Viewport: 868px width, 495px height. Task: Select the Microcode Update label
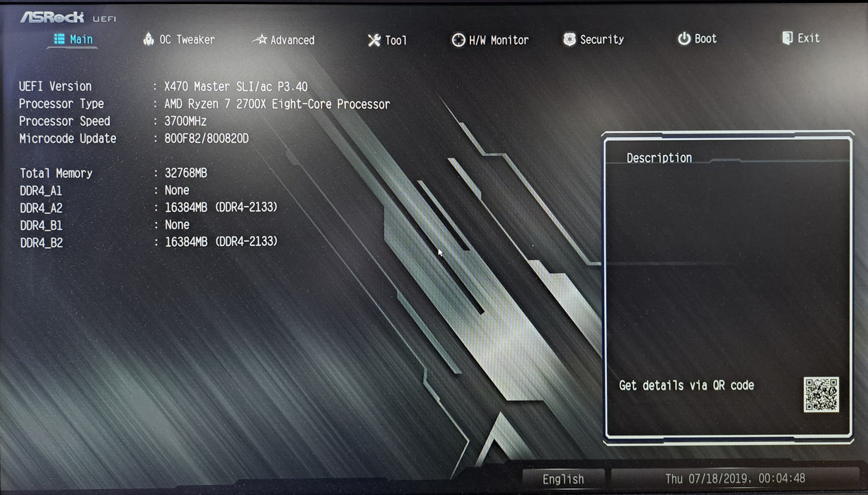click(67, 139)
